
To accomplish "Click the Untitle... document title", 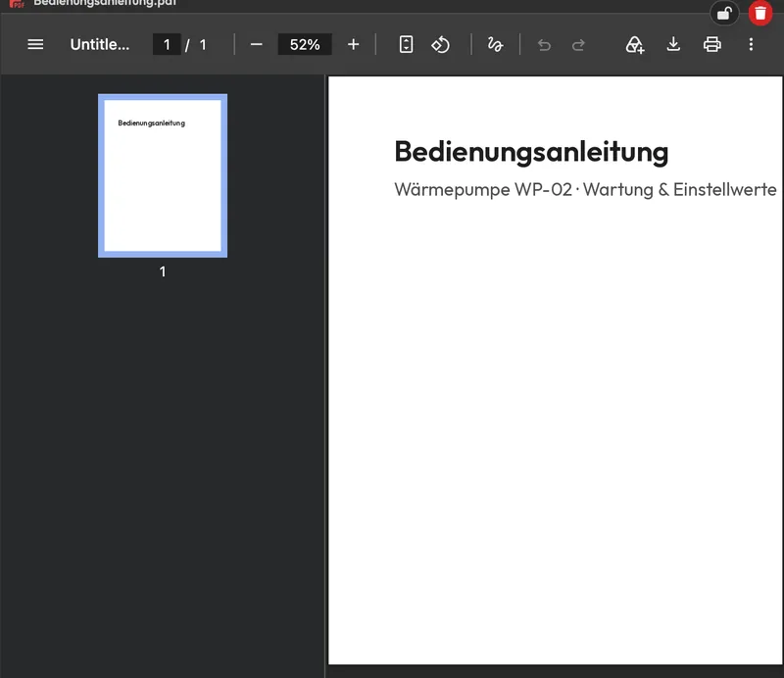I will [100, 44].
